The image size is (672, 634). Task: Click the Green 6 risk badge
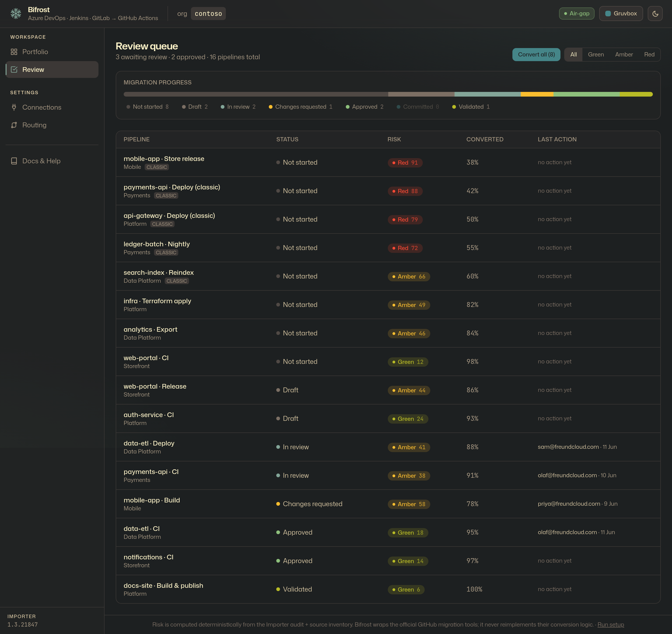pyautogui.click(x=406, y=589)
